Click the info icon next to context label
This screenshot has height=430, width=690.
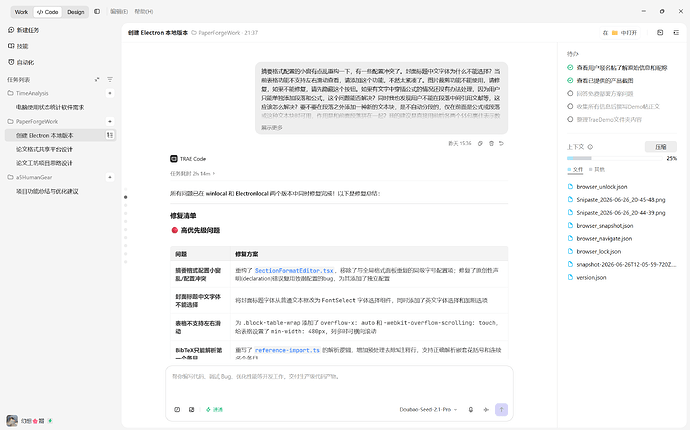(590, 147)
